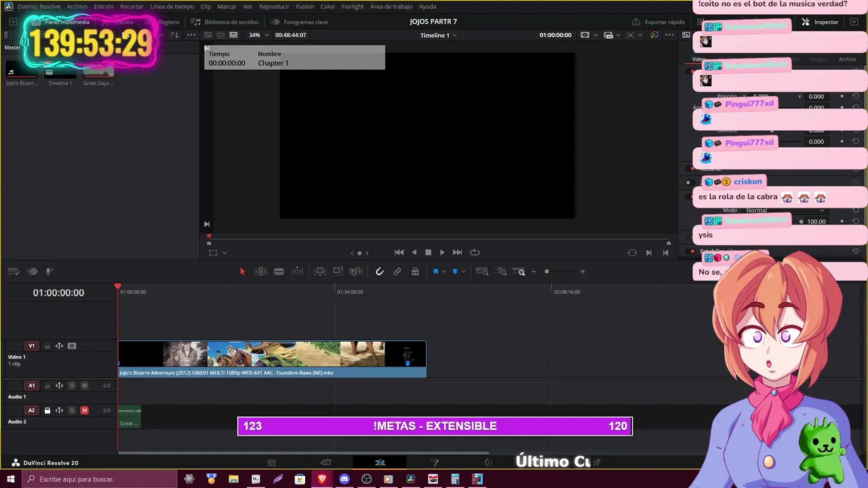Image resolution: width=868 pixels, height=488 pixels.
Task: Select the arrow Selection mode tool
Action: [x=242, y=272]
